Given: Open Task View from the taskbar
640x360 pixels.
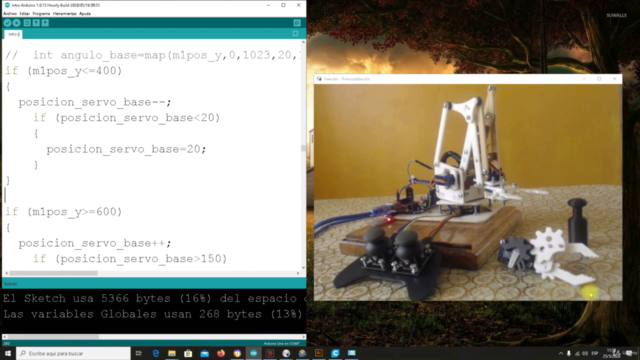Looking at the screenshot, I should [x=139, y=353].
